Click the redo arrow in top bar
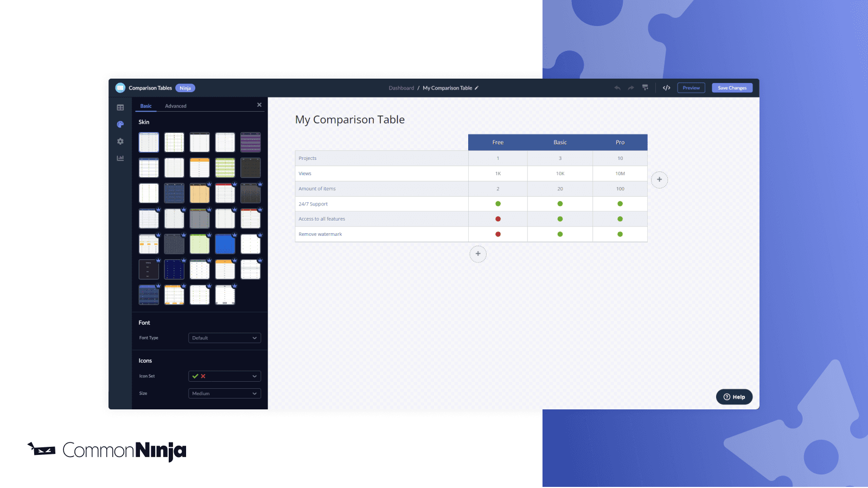868x488 pixels. point(631,88)
